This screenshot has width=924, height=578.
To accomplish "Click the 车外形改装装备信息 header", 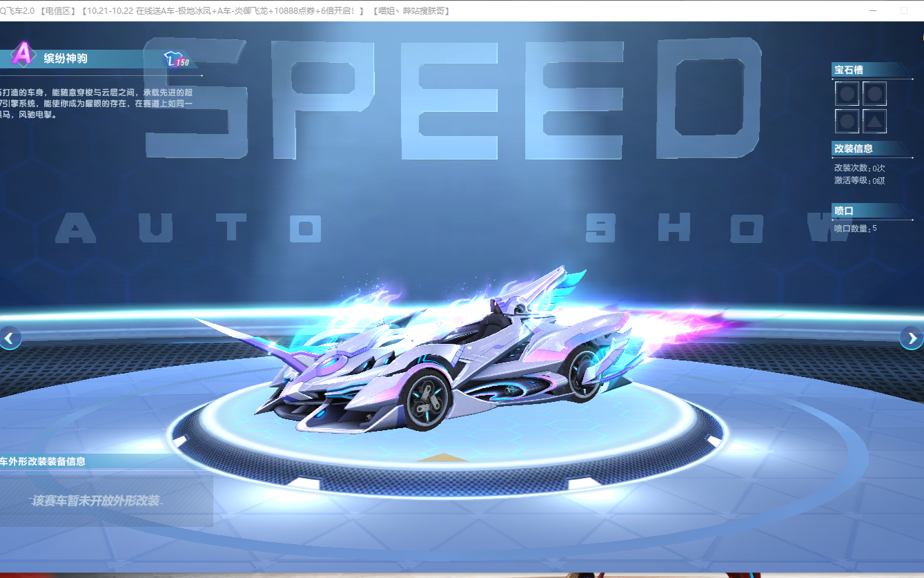I will (43, 461).
